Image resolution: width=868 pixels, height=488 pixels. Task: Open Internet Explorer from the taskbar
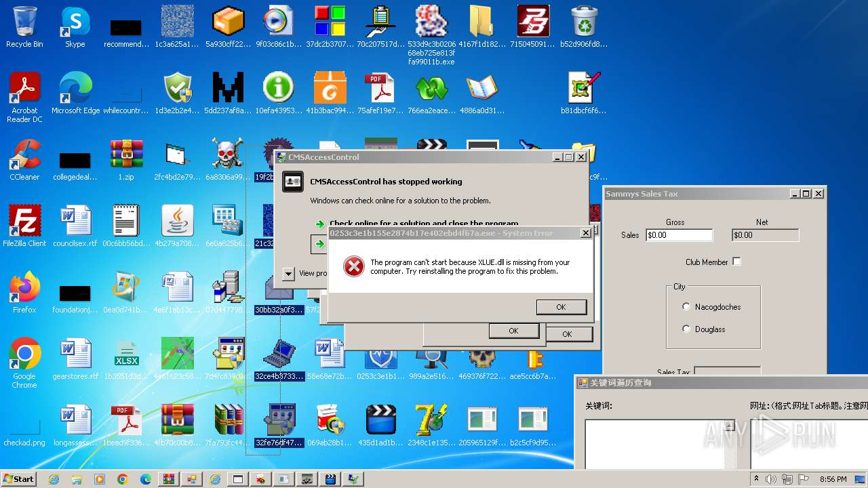point(54,479)
